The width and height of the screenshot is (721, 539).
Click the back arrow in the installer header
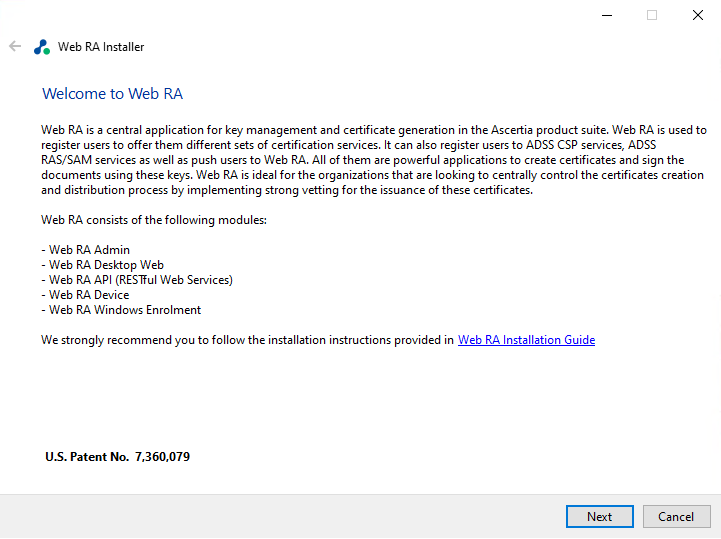coord(15,46)
